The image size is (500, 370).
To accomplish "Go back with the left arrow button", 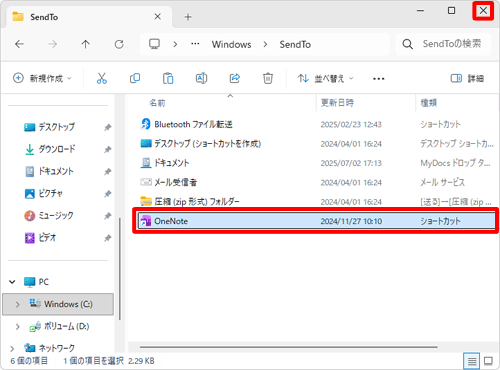I will (19, 44).
